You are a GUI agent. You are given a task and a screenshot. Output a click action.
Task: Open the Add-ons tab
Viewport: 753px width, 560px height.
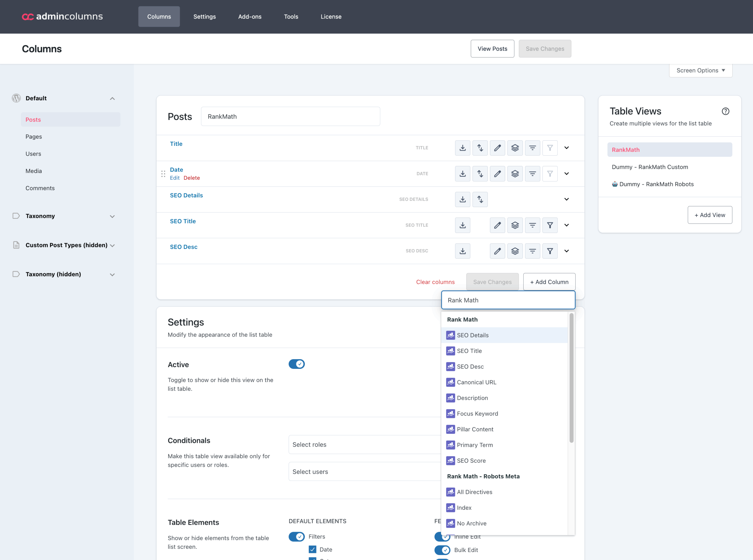(x=249, y=16)
